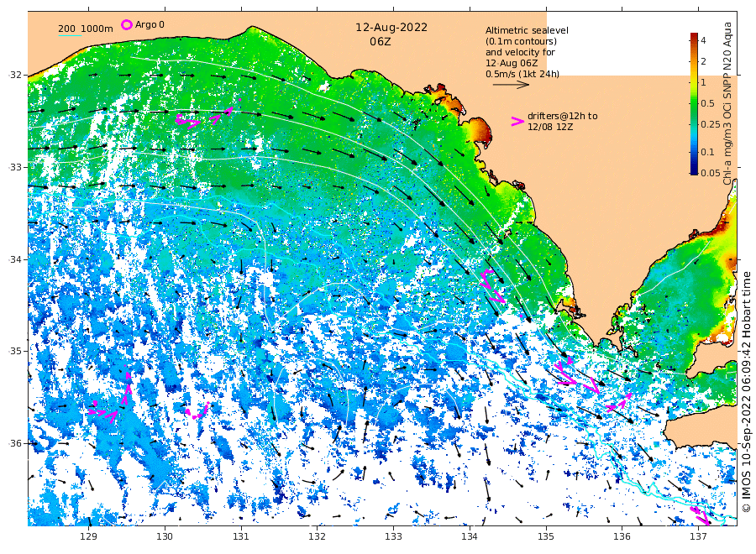This screenshot has height=554, width=756.
Task: Click the "200 1000m" isobath legend text
Action: coord(86,29)
